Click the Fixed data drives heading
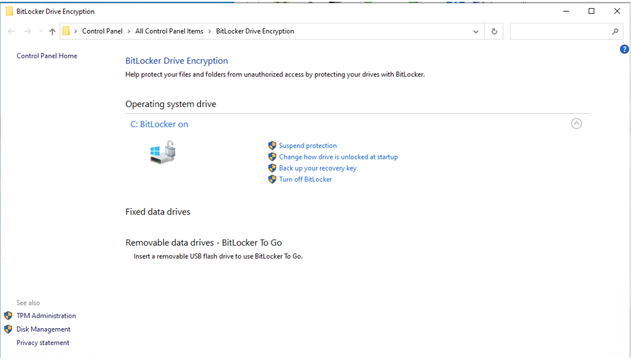 [158, 212]
